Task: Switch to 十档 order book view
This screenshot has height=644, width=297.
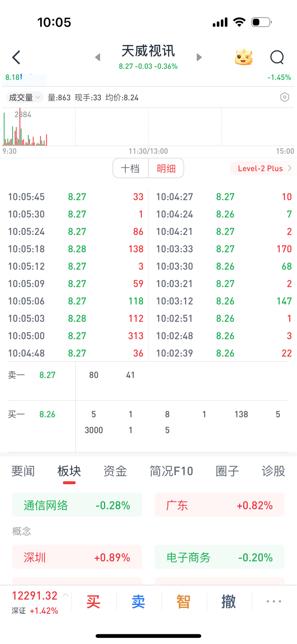Action: [x=131, y=168]
